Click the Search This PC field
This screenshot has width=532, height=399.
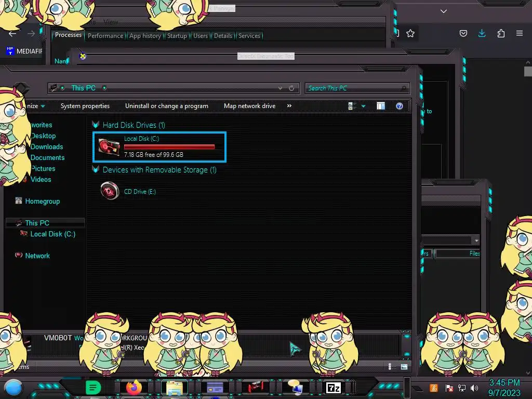[x=357, y=88]
